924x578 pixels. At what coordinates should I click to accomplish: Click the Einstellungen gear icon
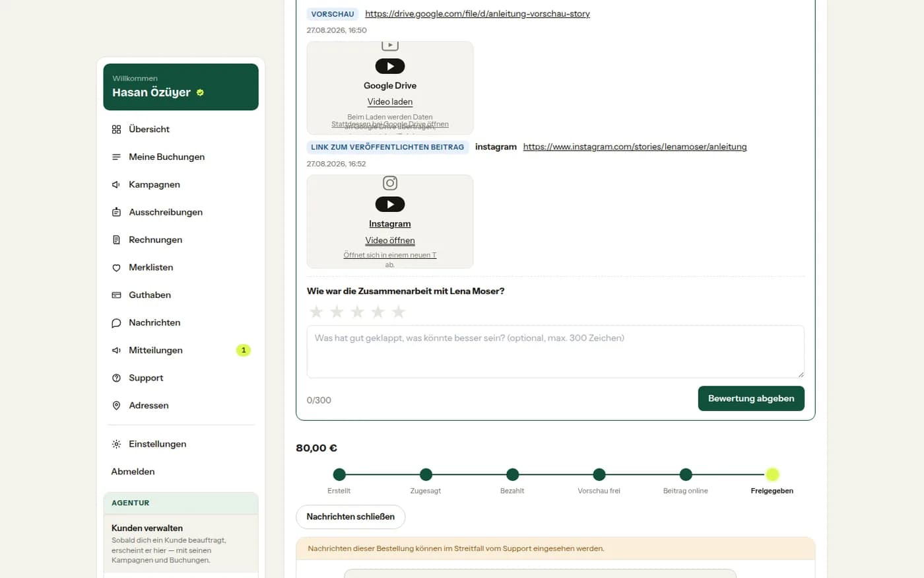tap(116, 444)
